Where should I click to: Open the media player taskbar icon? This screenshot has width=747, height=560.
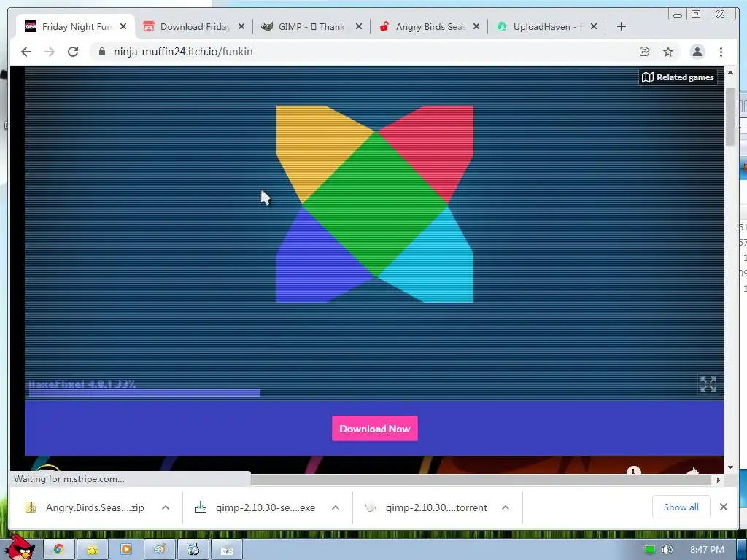pyautogui.click(x=125, y=550)
